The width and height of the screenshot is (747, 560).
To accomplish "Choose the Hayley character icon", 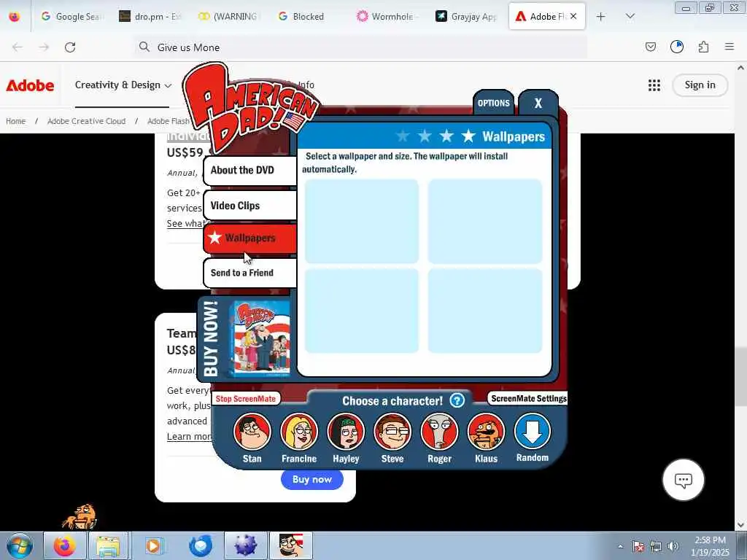I will click(346, 432).
